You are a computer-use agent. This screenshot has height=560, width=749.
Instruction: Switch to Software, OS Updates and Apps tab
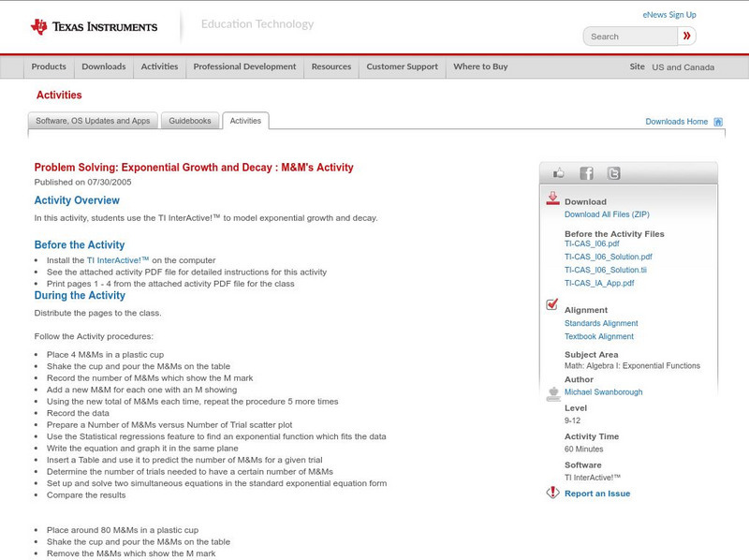(93, 121)
